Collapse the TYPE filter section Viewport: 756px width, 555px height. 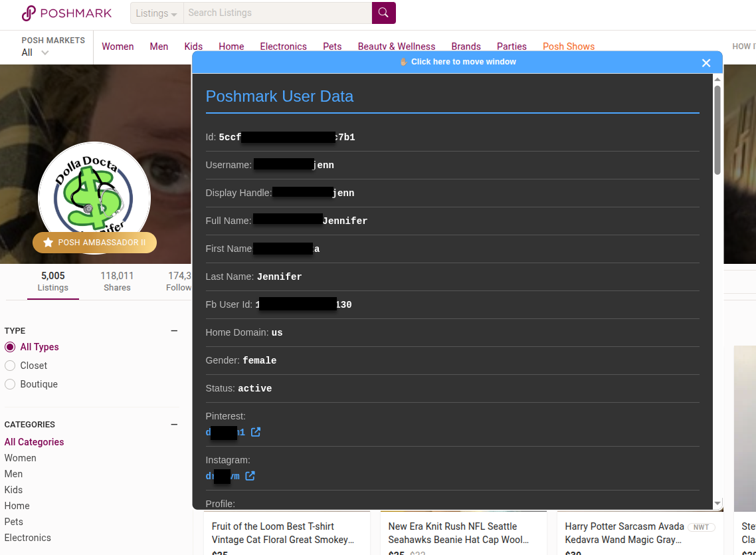pyautogui.click(x=174, y=330)
